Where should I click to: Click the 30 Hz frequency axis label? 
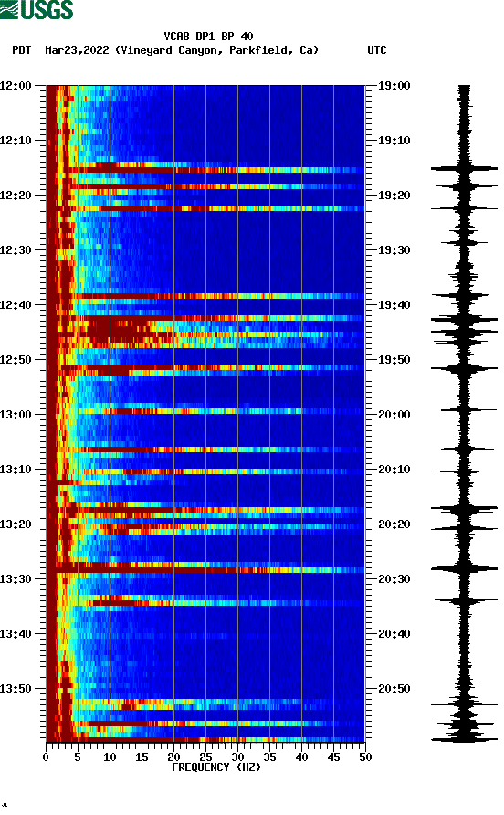click(x=237, y=757)
